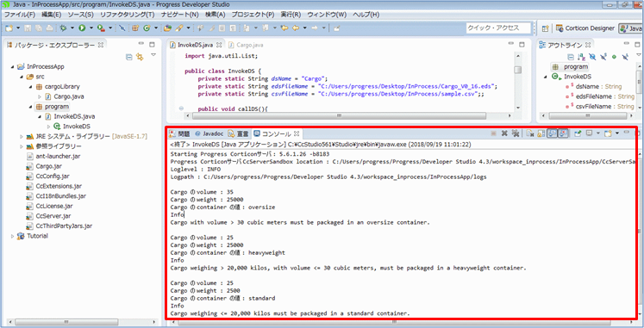Collapse all in the Outline view toolbar
The width and height of the screenshot is (644, 328).
point(571,57)
